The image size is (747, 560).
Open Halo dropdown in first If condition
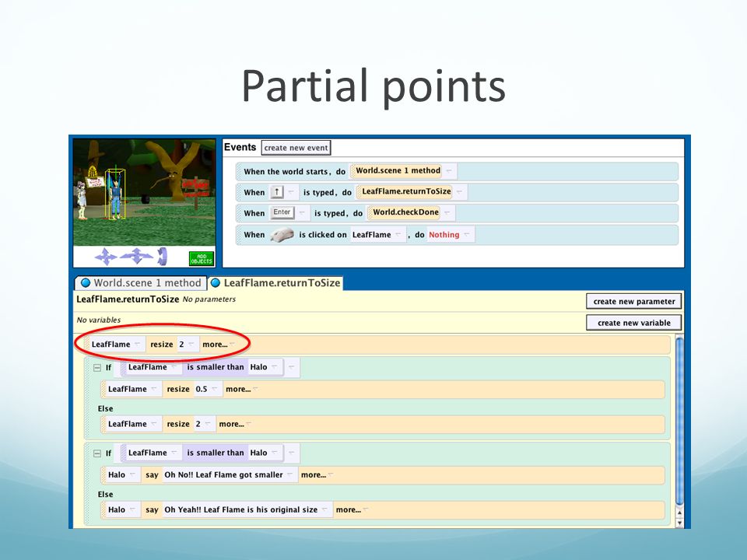pyautogui.click(x=275, y=366)
